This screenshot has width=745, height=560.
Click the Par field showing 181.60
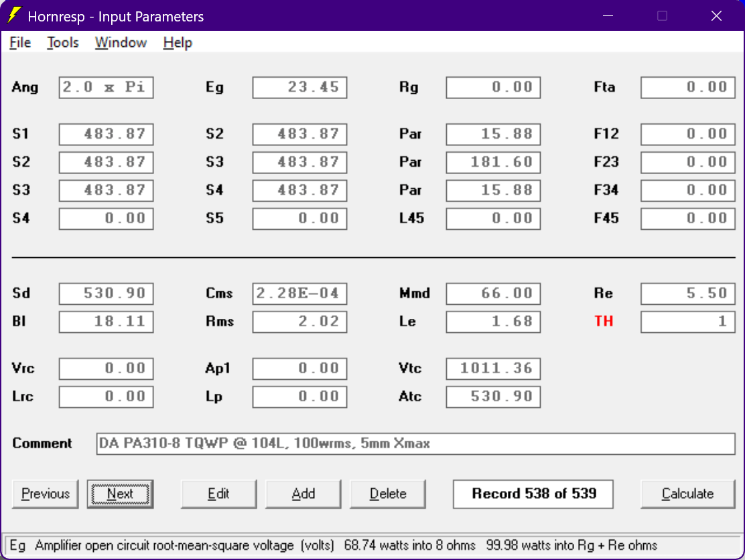493,162
